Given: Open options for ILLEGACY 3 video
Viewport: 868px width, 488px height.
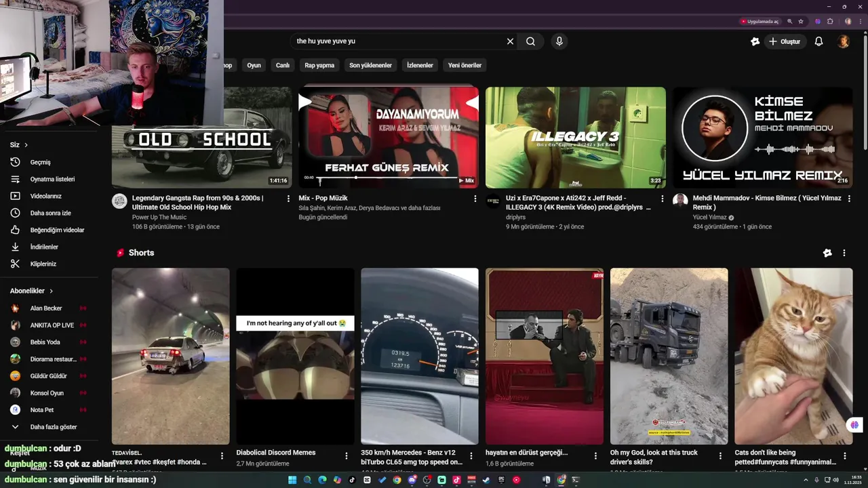Looking at the screenshot, I should pos(663,199).
